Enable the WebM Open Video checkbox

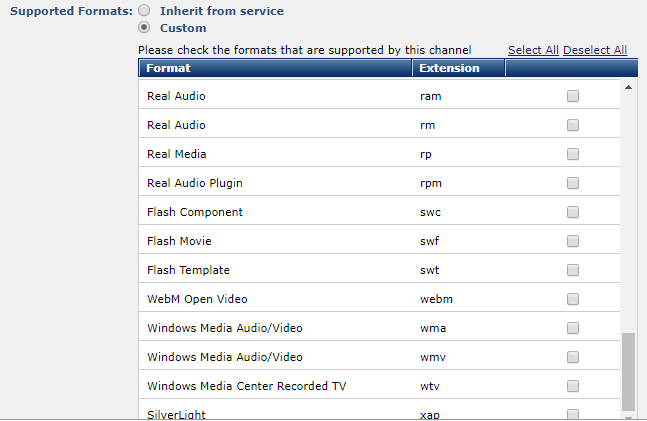(x=573, y=300)
